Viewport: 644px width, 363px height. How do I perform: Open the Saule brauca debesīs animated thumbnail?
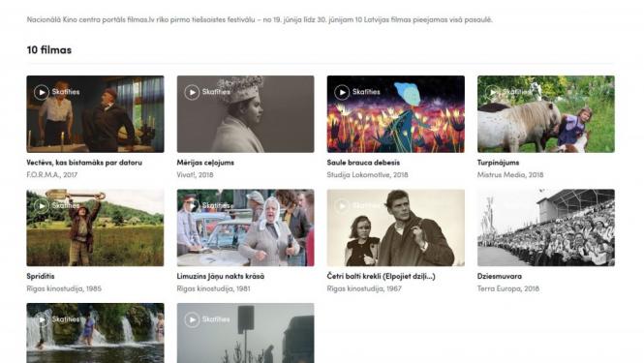click(x=396, y=114)
